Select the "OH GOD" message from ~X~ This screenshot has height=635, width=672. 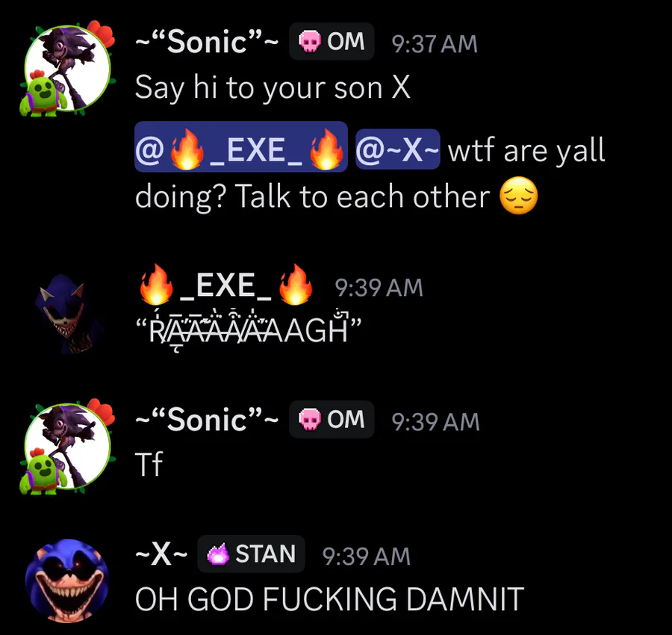(x=329, y=599)
